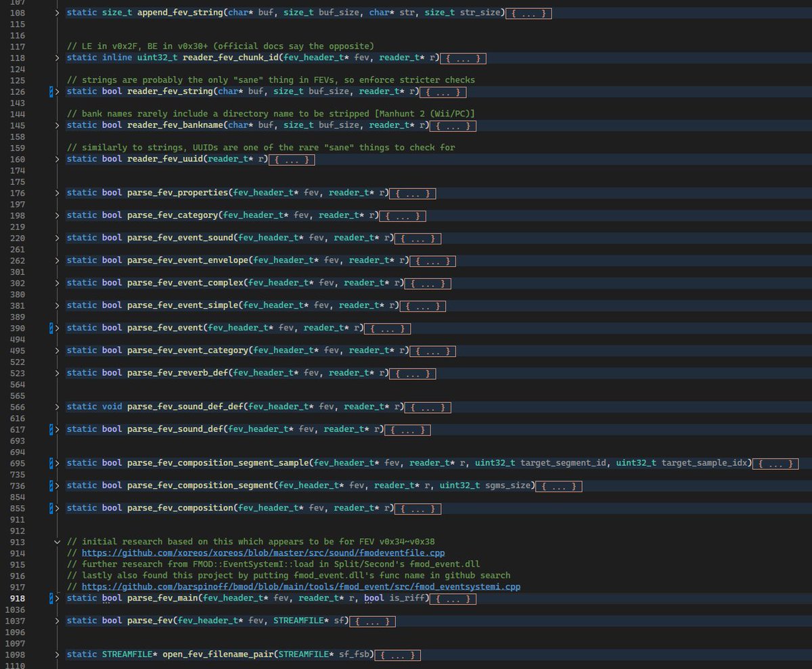812x669 pixels.
Task: Click the git change marker beside reader_fev_string
Action: pyautogui.click(x=51, y=91)
